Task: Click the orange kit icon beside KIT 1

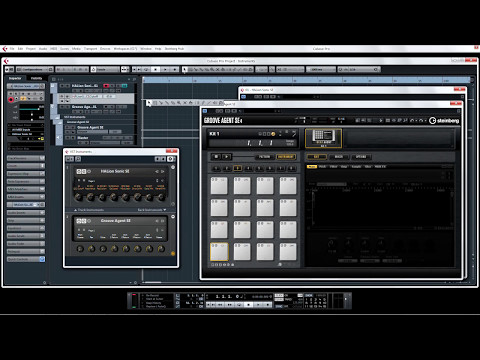Action: coord(273,134)
